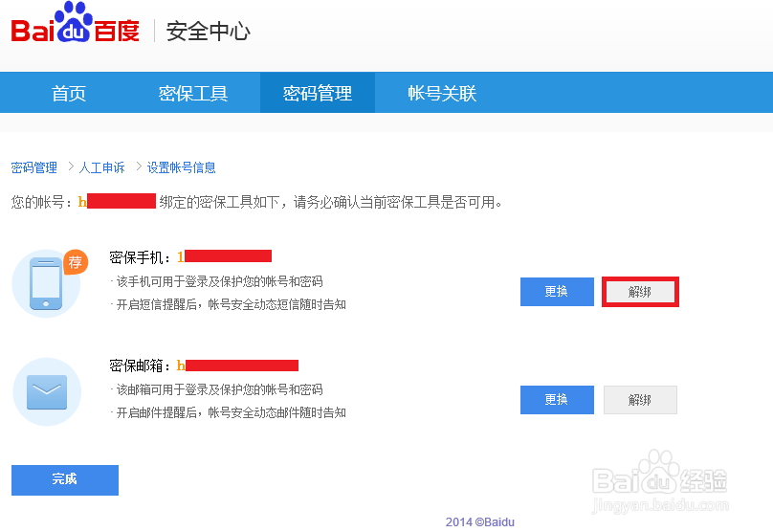Click the 密保邮箱 label
This screenshot has height=532, width=773.
click(x=140, y=366)
